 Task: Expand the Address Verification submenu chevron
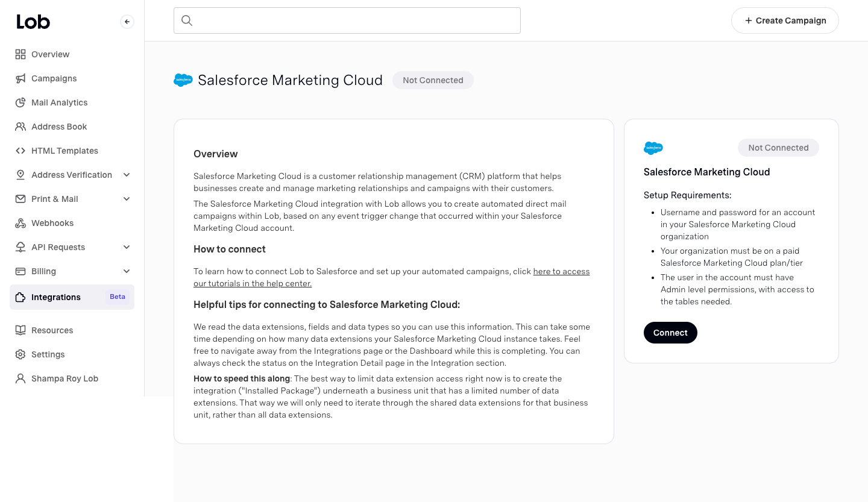click(127, 175)
